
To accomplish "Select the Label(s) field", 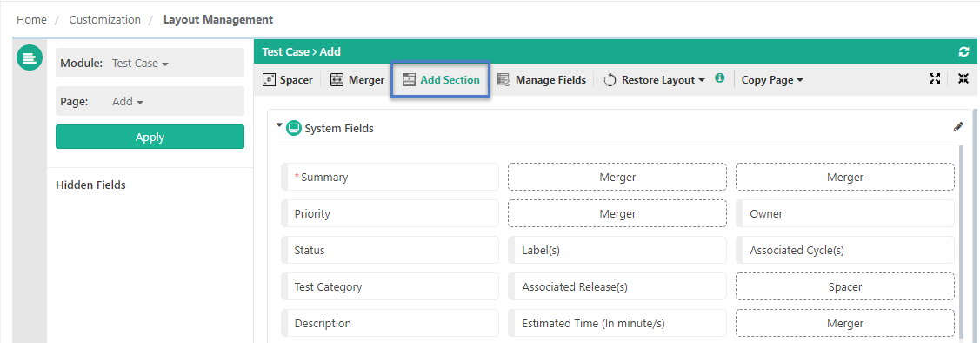I will tap(617, 251).
